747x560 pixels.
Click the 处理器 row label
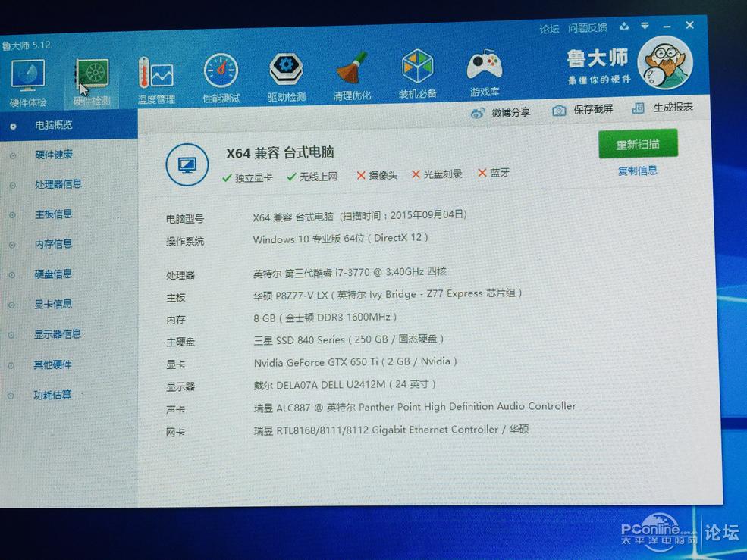coord(180,275)
